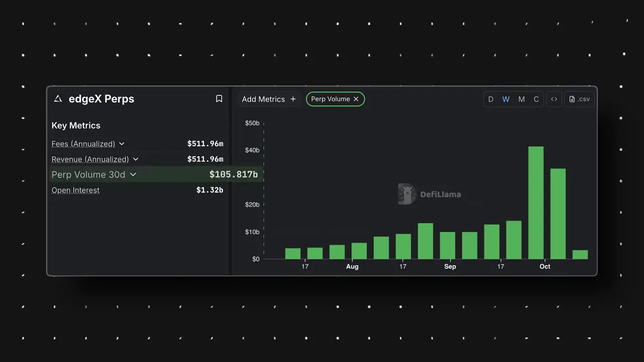
Task: Remove Perp Volume metric via its X icon
Action: [356, 99]
